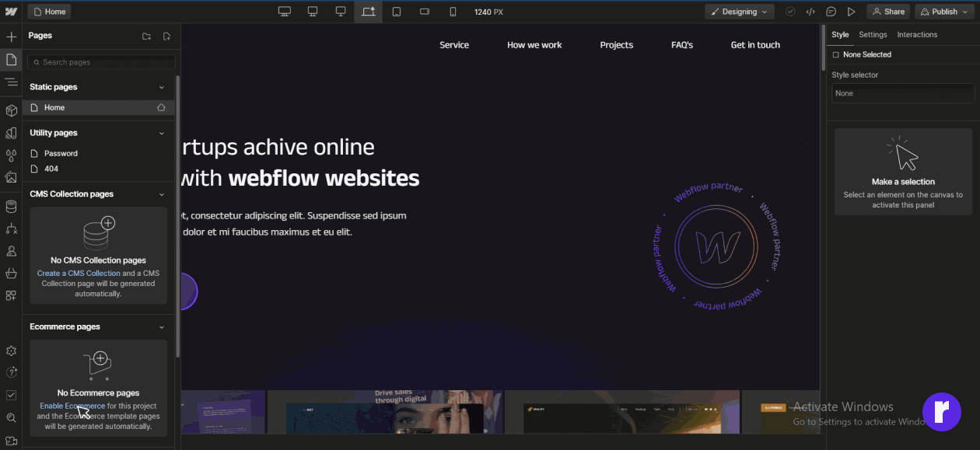The image size is (980, 450).
Task: Collapse the Ecommerce pages section
Action: (162, 327)
